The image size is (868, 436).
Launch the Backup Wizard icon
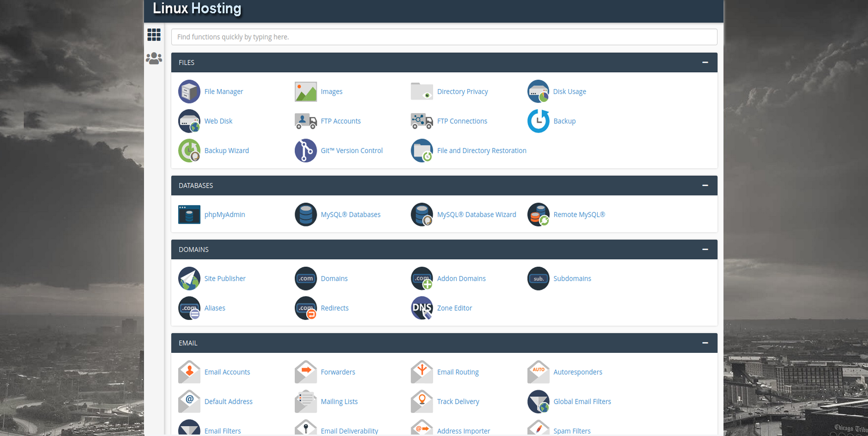pyautogui.click(x=189, y=150)
